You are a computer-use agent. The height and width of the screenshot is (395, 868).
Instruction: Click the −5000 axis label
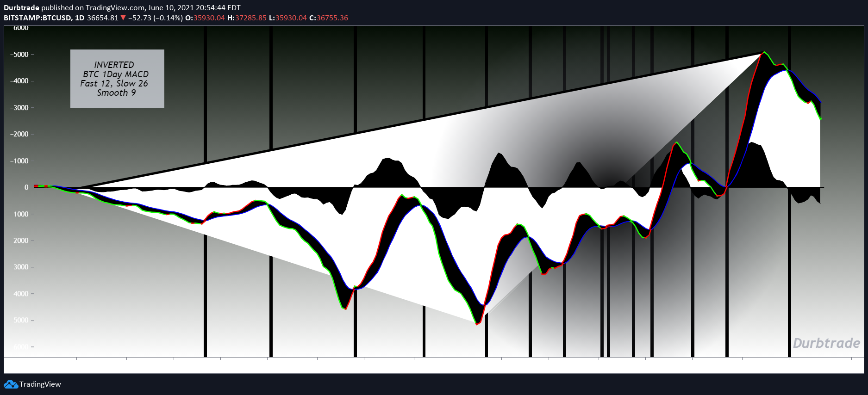[x=19, y=54]
